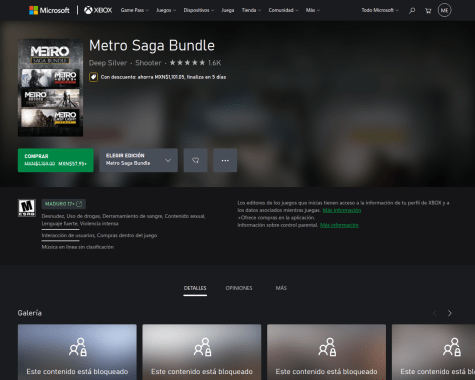Viewport: 475px width, 380px height.
Task: Expand the Comunidad menu
Action: pyautogui.click(x=283, y=10)
